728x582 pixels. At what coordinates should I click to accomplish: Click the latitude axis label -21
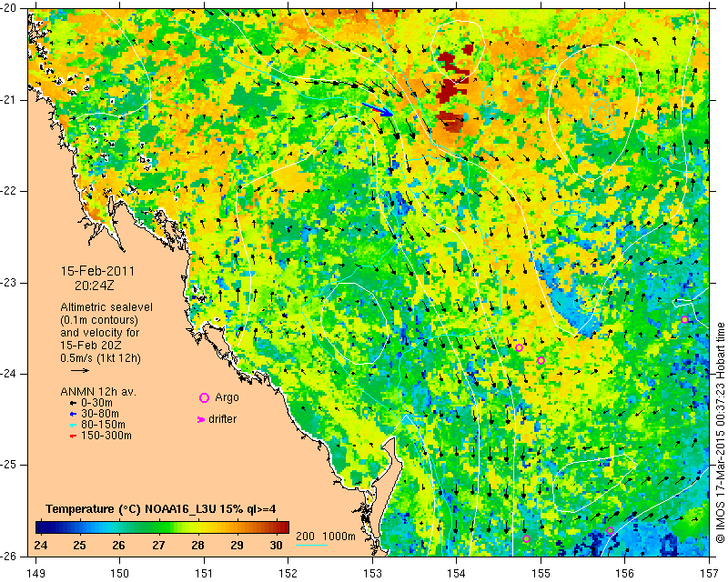click(x=9, y=100)
